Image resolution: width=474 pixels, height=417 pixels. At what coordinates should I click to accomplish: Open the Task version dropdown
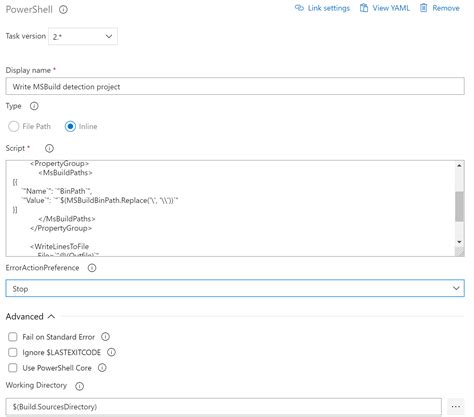click(x=83, y=36)
